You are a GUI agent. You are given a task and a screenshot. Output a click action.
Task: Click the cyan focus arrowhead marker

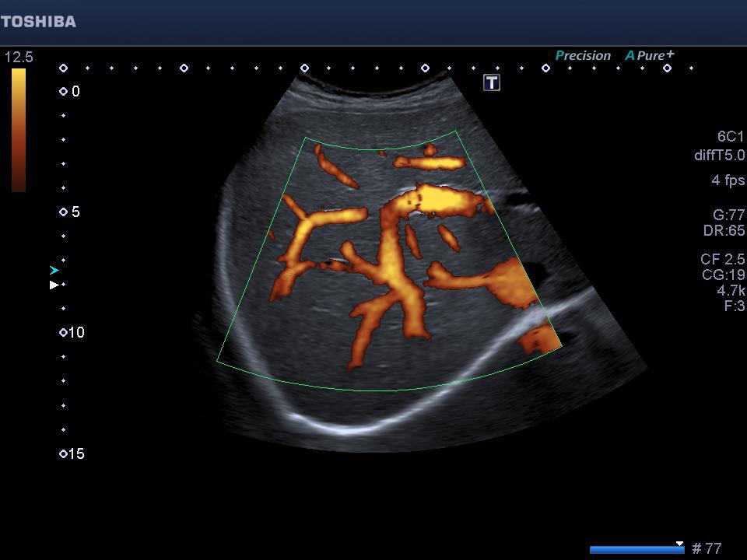(54, 271)
